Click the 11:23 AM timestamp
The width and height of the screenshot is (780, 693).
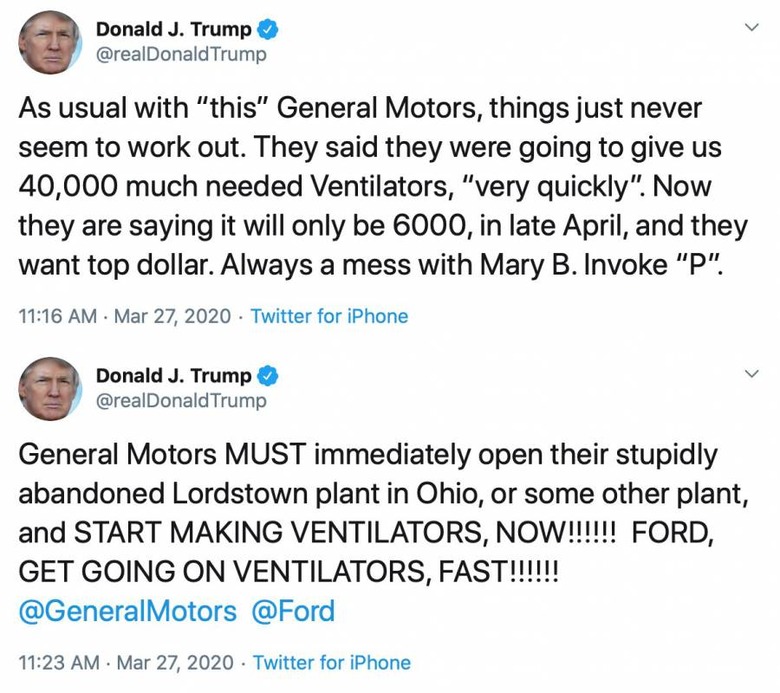[59, 663]
